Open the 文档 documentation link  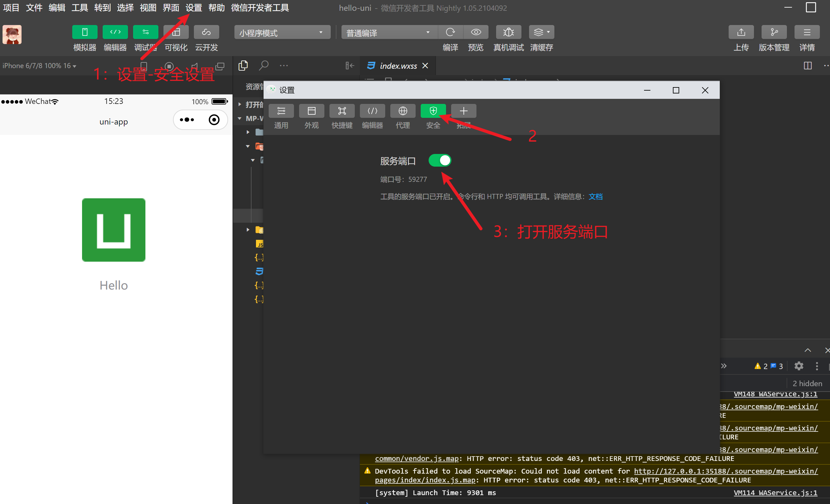click(596, 196)
